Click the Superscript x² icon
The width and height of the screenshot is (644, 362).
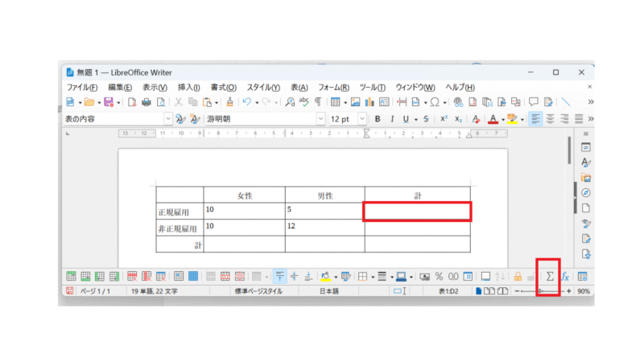[x=444, y=119]
